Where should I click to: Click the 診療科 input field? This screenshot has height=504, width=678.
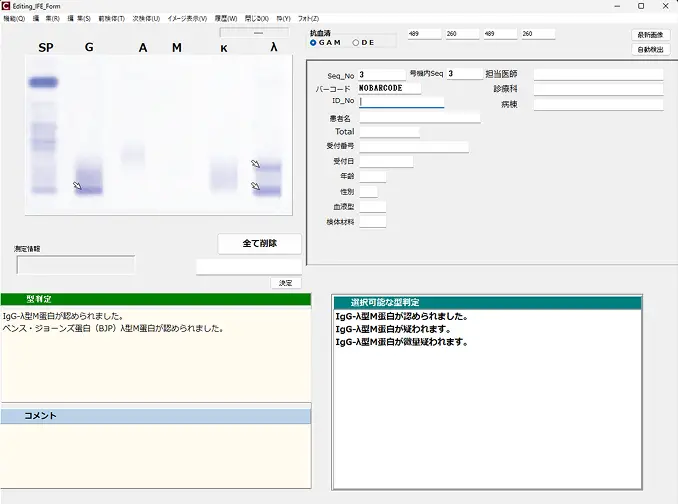tap(598, 89)
